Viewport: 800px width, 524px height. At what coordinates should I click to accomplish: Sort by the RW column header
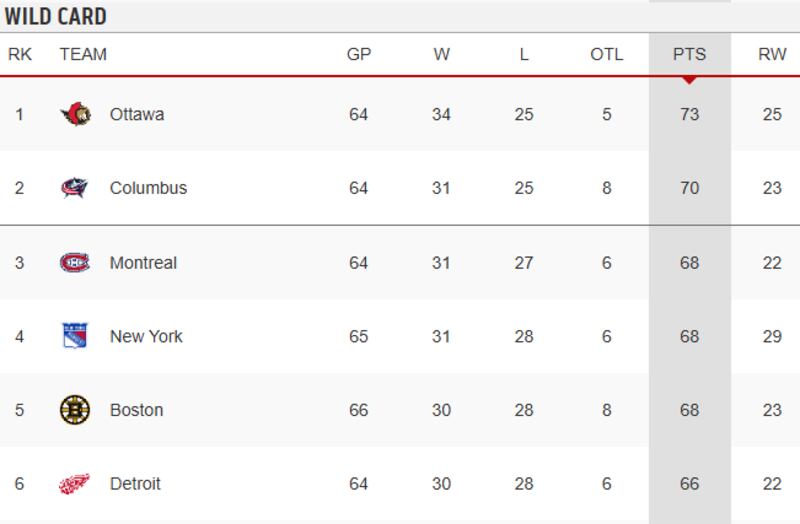[x=772, y=55]
